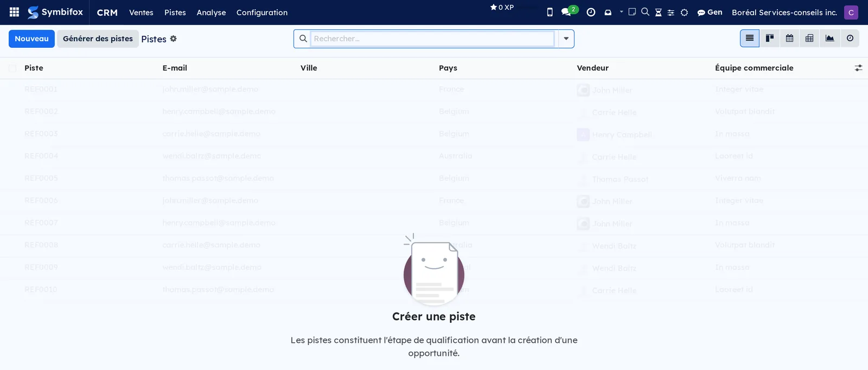Viewport: 868px width, 370px height.
Task: Open the sticky note icon in navbar
Action: pyautogui.click(x=632, y=11)
